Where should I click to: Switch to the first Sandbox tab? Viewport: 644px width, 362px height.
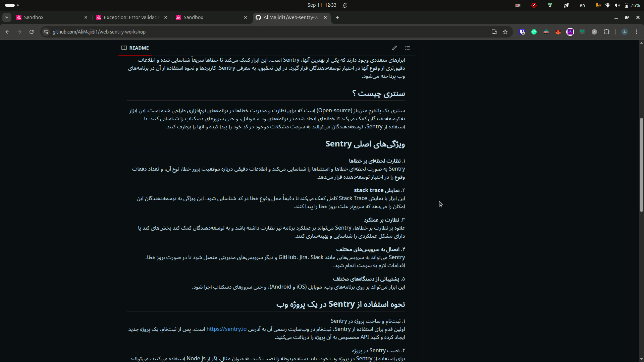click(x=34, y=17)
